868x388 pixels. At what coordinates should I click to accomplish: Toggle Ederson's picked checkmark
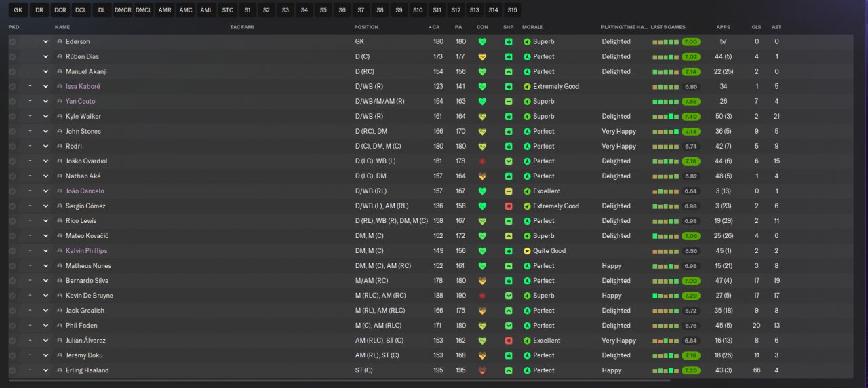pos(12,41)
